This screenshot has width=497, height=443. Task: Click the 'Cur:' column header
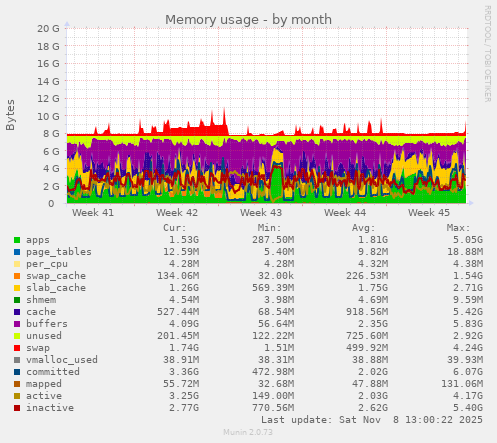pos(175,228)
